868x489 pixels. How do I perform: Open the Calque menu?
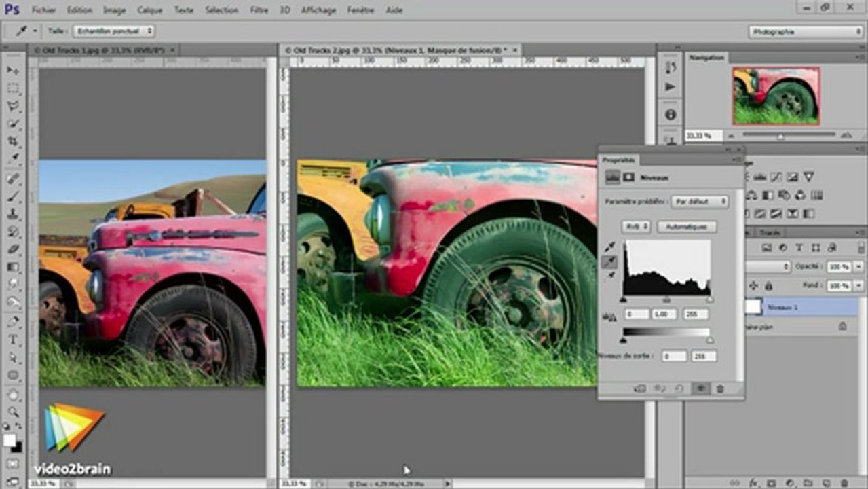tap(149, 10)
